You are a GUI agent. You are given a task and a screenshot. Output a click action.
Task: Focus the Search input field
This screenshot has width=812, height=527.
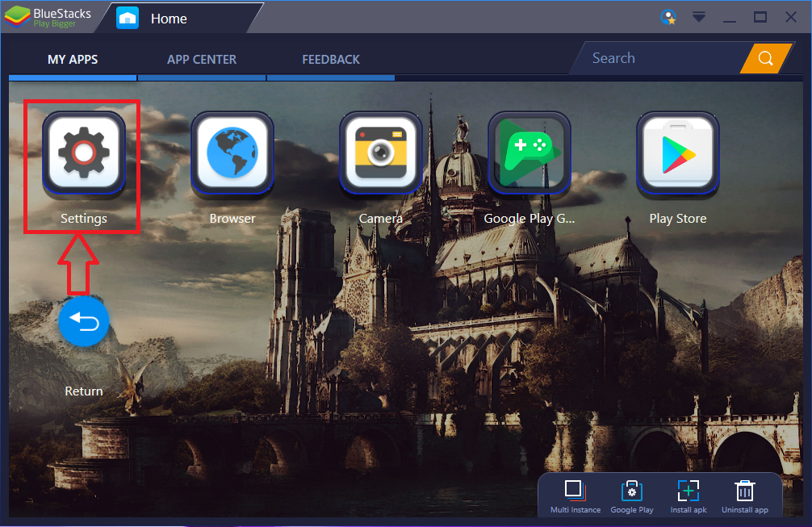click(658, 58)
